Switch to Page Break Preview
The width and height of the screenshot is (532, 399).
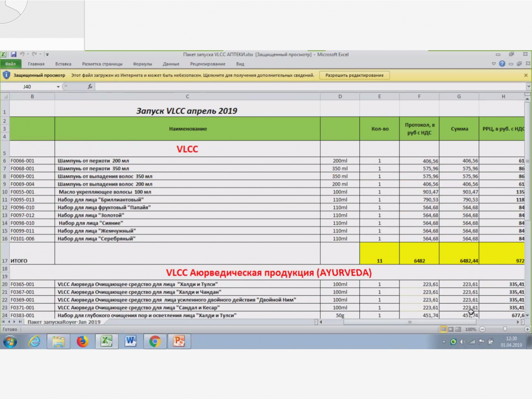(458, 329)
